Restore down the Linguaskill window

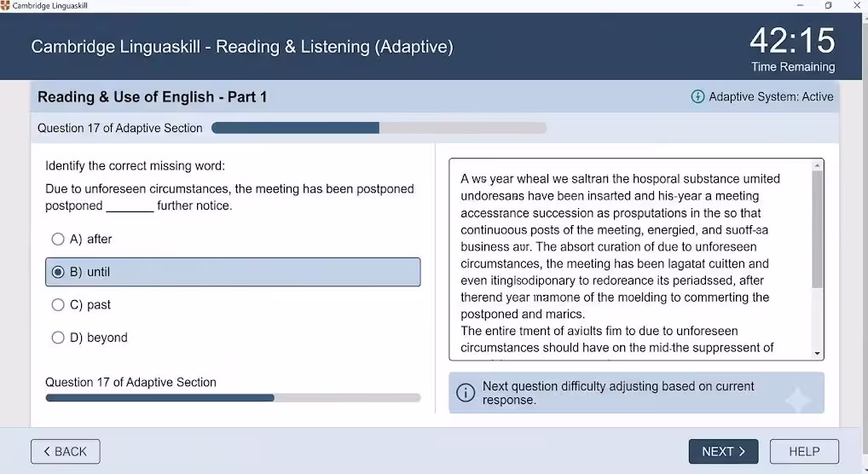828,5
